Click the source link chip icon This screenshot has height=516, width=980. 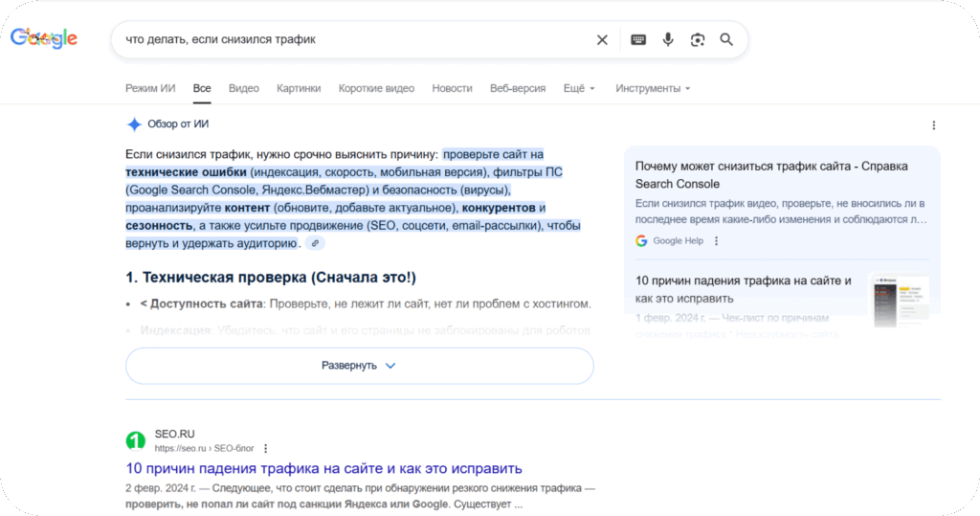[x=315, y=243]
